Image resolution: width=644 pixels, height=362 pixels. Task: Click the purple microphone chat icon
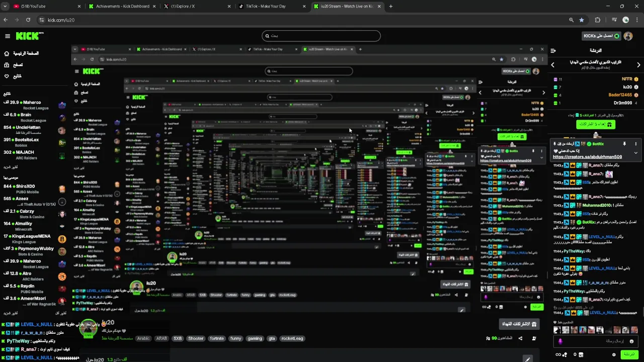(x=560, y=341)
